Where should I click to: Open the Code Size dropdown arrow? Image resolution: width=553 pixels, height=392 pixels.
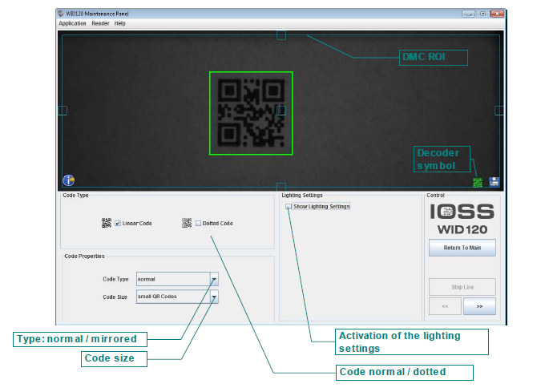(214, 297)
